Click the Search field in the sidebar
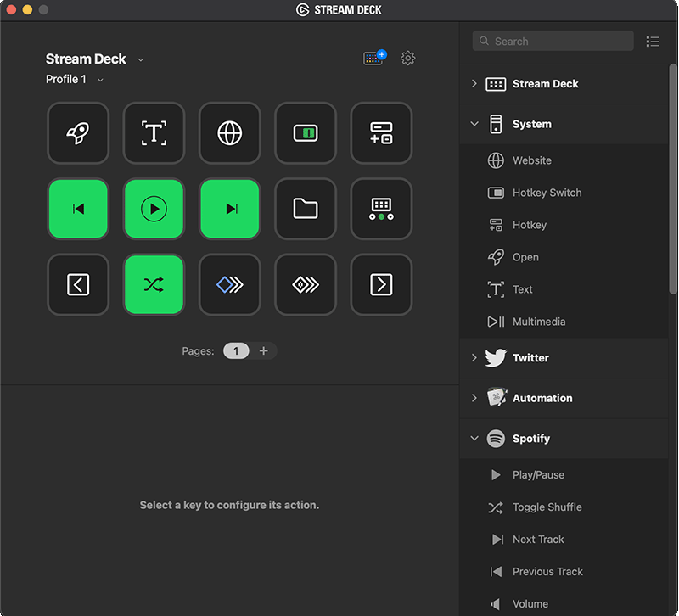Screen dimensions: 679x616 click(552, 41)
